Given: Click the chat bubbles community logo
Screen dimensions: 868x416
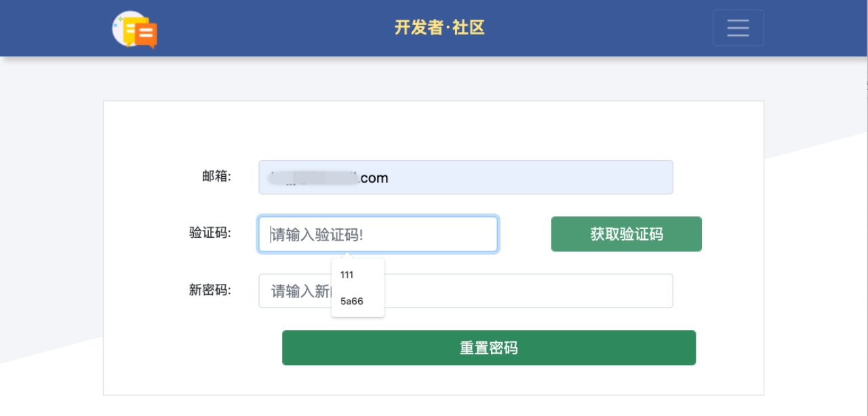Looking at the screenshot, I should [x=135, y=29].
